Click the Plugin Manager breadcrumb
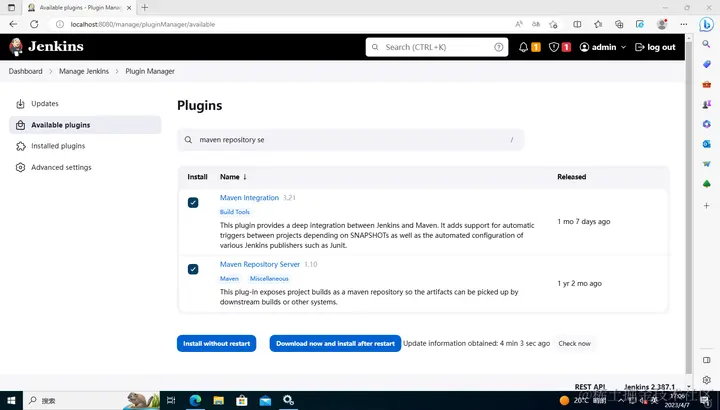The height and width of the screenshot is (410, 720). click(150, 71)
